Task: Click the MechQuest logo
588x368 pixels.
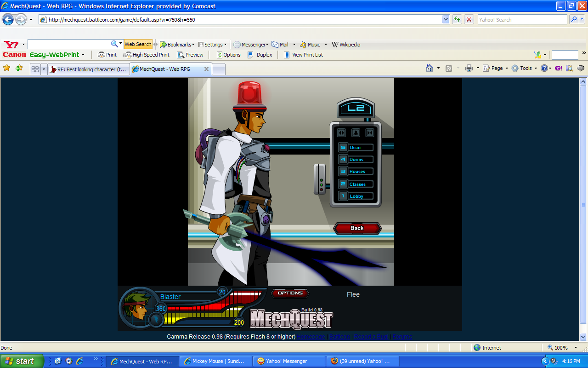Action: tap(291, 319)
